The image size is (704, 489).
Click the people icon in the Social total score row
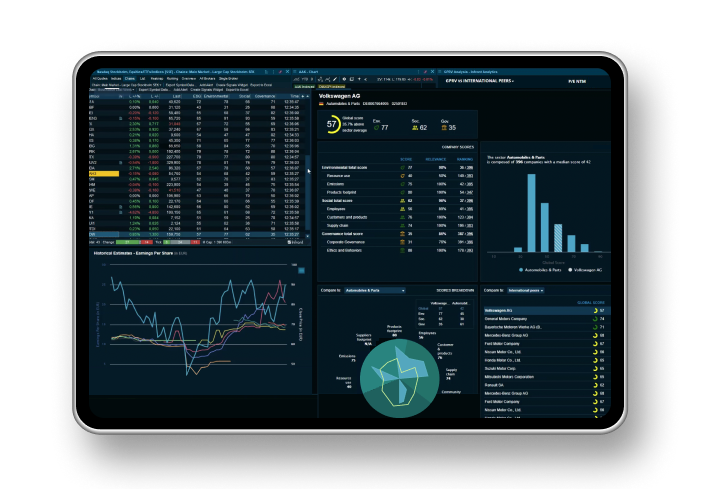[402, 201]
